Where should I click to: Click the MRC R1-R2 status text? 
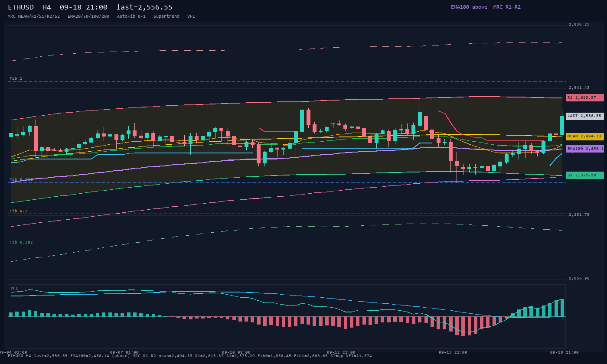507,7
